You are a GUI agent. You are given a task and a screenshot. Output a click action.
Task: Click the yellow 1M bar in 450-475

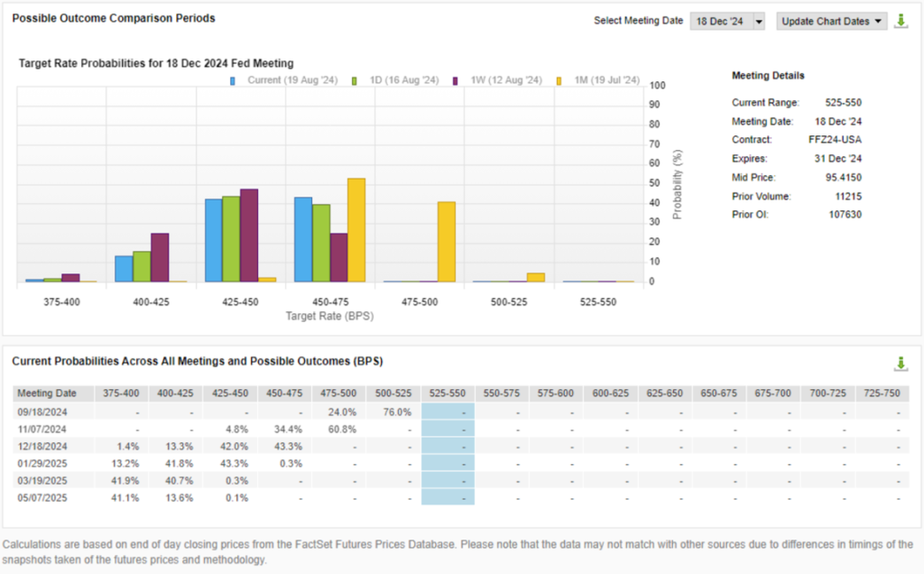356,230
